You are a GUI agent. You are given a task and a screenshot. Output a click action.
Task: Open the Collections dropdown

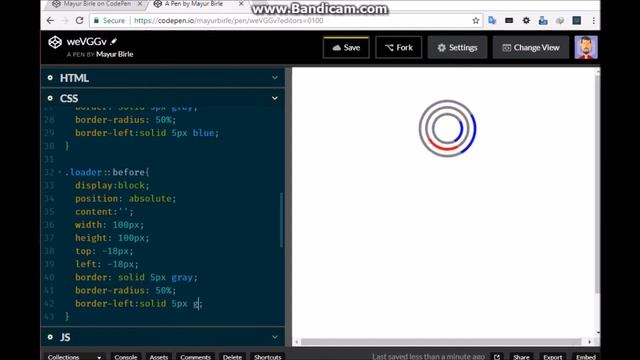click(74, 357)
